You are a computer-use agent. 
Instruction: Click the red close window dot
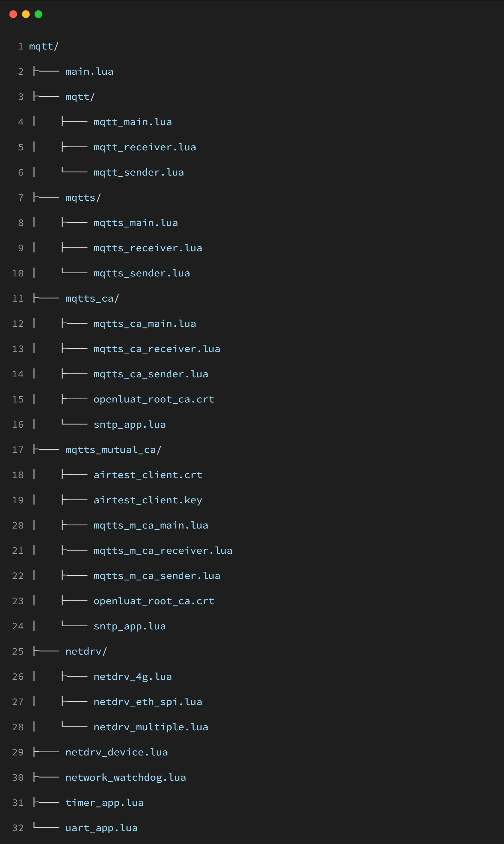(13, 14)
